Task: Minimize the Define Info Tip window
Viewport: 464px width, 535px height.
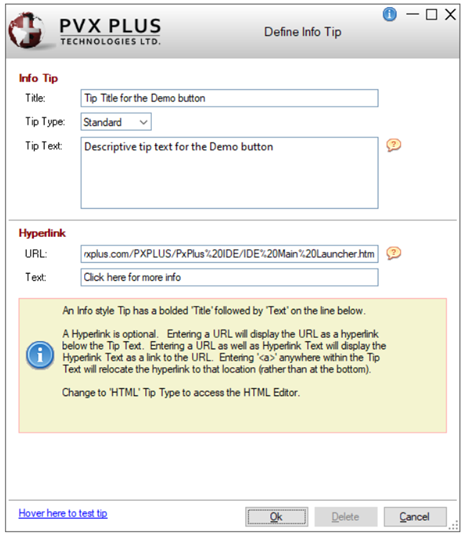Action: 412,14
